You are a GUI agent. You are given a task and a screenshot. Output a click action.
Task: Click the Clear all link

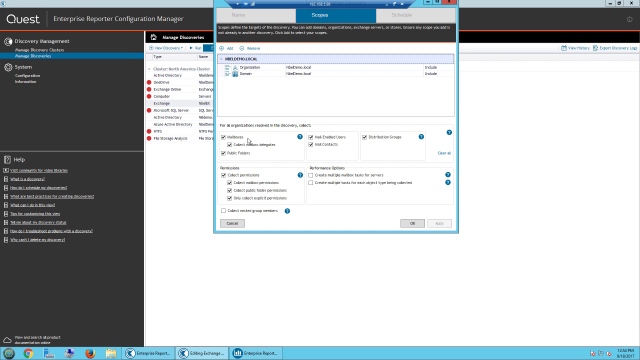[444, 153]
